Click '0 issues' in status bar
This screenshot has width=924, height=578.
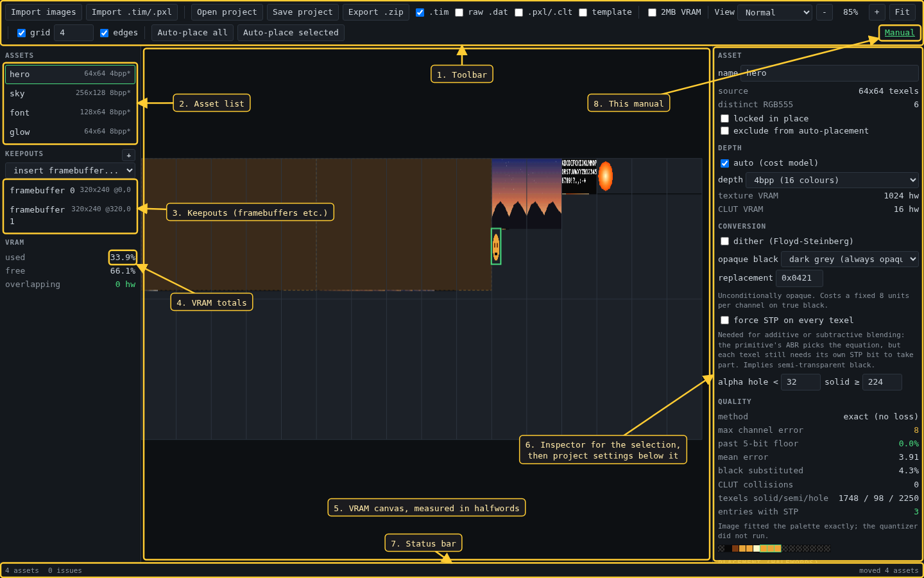65,570
